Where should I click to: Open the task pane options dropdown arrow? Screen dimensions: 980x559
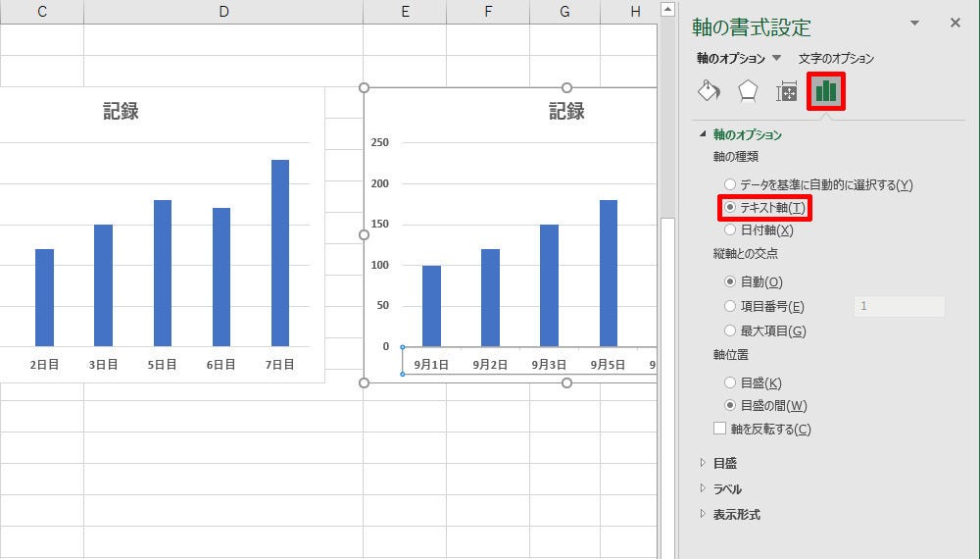[x=914, y=24]
